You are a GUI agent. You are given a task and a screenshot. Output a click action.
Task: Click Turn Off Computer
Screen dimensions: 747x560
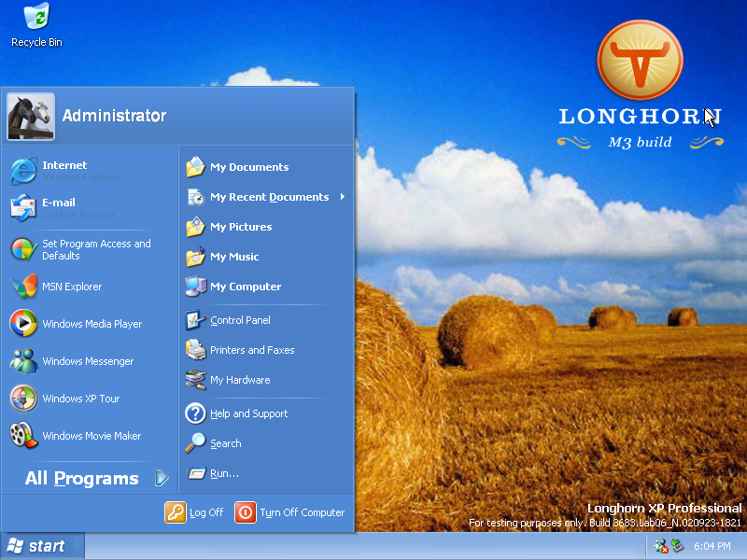tap(289, 512)
